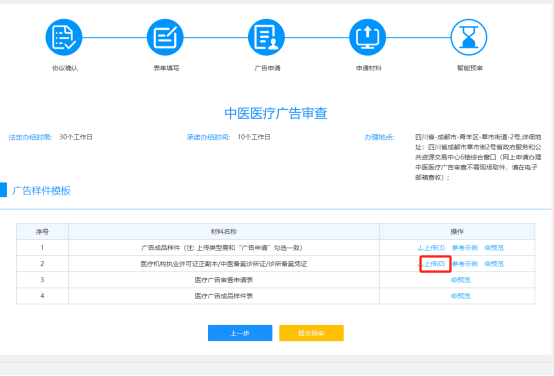
Task: Click the 承诺办结时间 label
Action: tap(208, 137)
